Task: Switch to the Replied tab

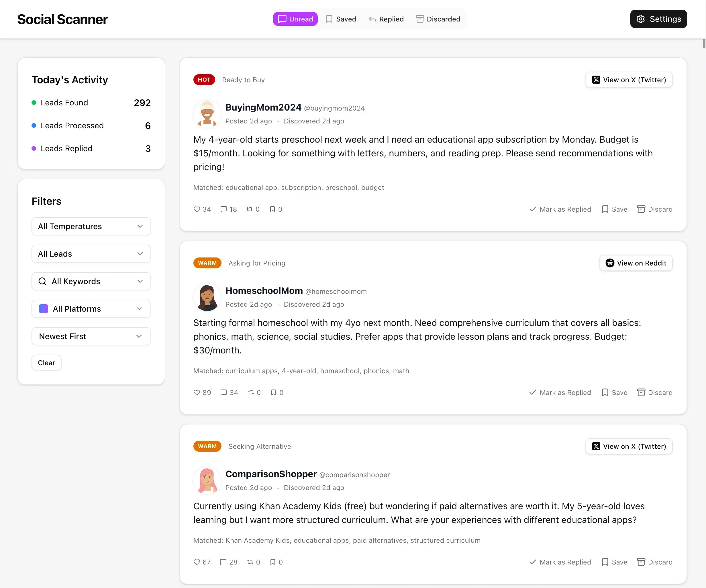Action: [x=386, y=19]
